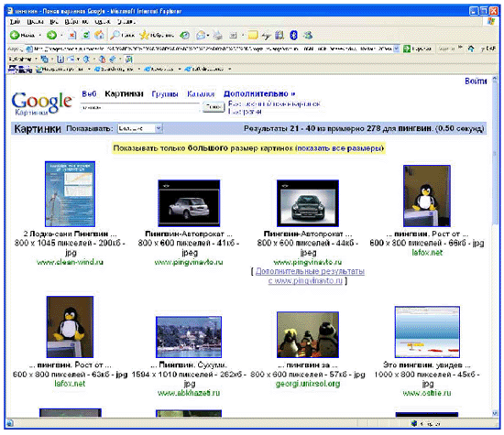Open thumbnail from georgi.unixsol.org
This screenshot has width=504, height=435.
tap(308, 334)
